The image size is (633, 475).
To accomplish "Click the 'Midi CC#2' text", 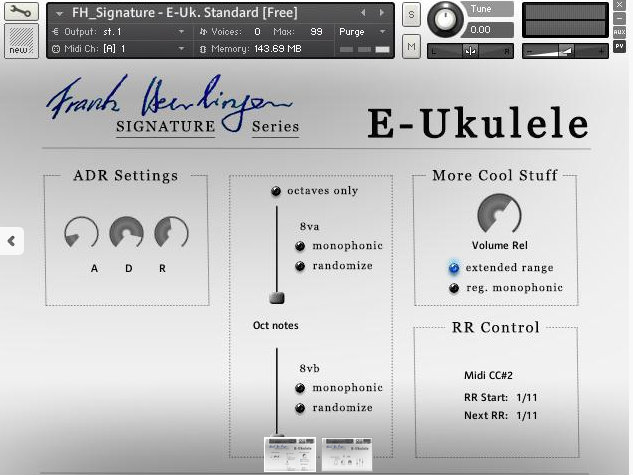I will point(488,376).
